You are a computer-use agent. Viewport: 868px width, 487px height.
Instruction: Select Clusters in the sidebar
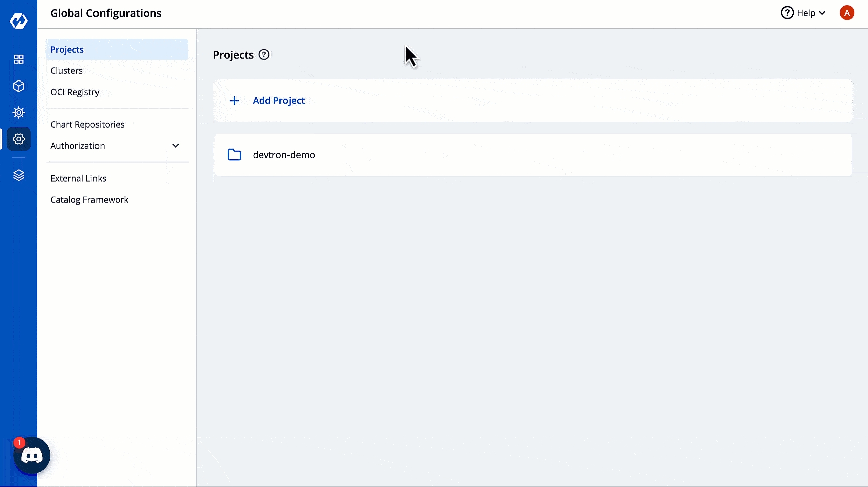pyautogui.click(x=66, y=71)
